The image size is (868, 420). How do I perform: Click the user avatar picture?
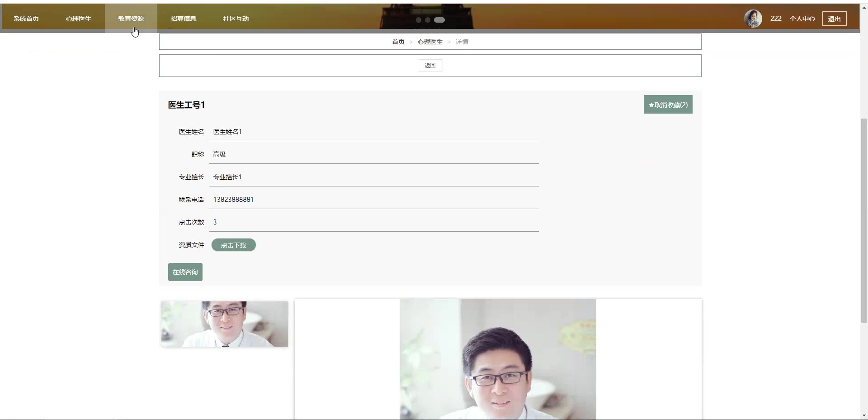(753, 19)
